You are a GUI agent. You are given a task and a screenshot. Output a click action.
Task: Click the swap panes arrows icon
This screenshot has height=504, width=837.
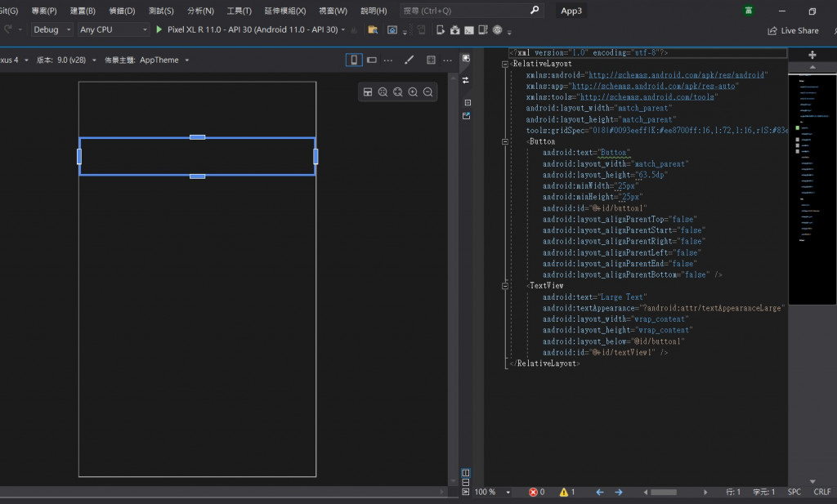pyautogui.click(x=466, y=80)
